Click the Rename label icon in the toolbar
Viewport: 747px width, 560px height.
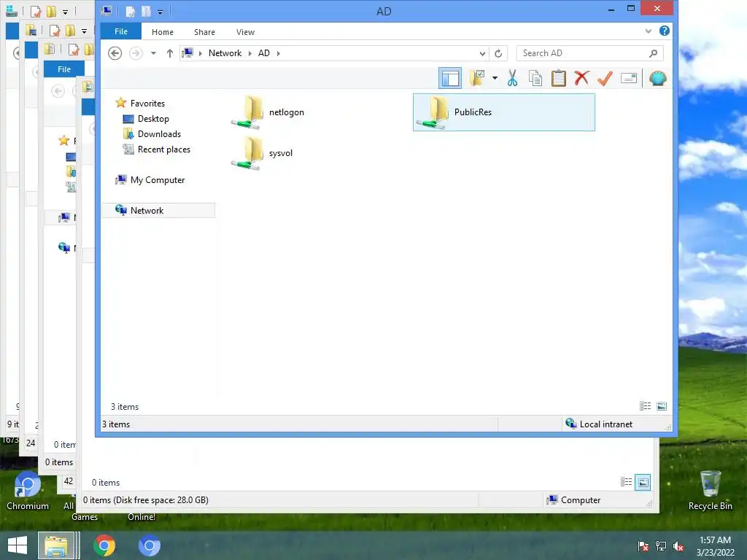(628, 78)
